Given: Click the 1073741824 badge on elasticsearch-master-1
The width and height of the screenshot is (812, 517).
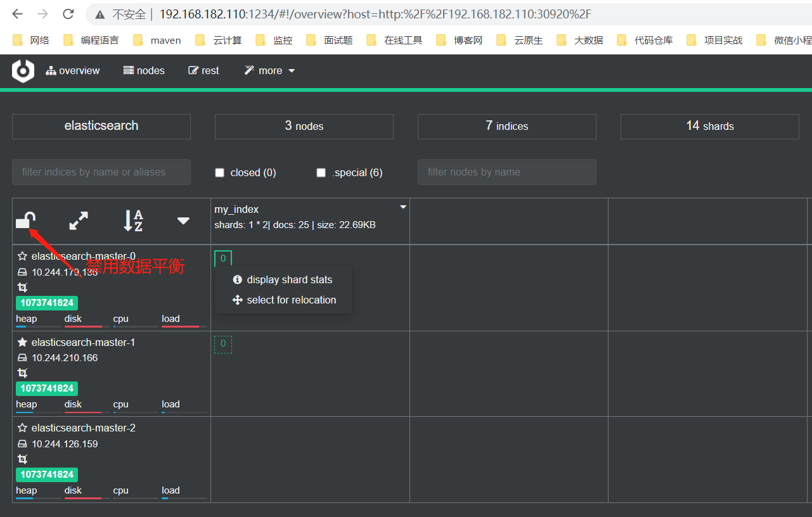Looking at the screenshot, I should 47,388.
